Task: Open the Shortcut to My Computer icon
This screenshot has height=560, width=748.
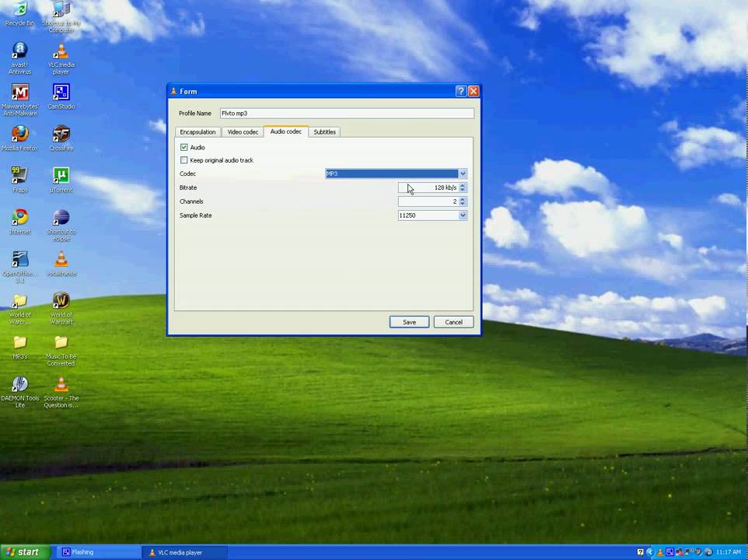Action: click(x=61, y=16)
